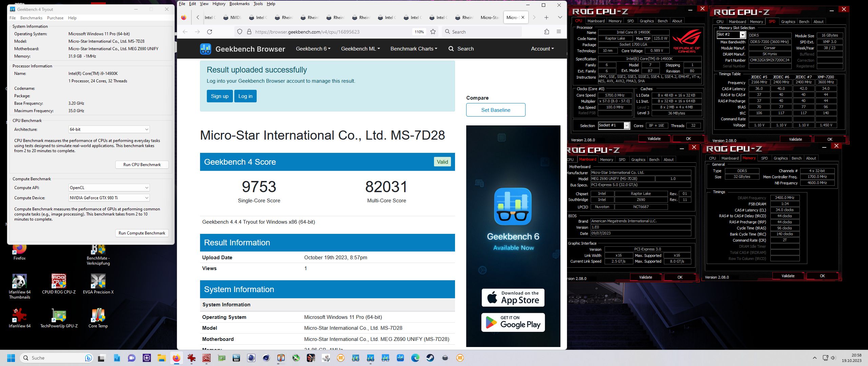Screen dimensions: 868x366
Task: Open the Firefox extensions puzzle icon
Action: (547, 32)
